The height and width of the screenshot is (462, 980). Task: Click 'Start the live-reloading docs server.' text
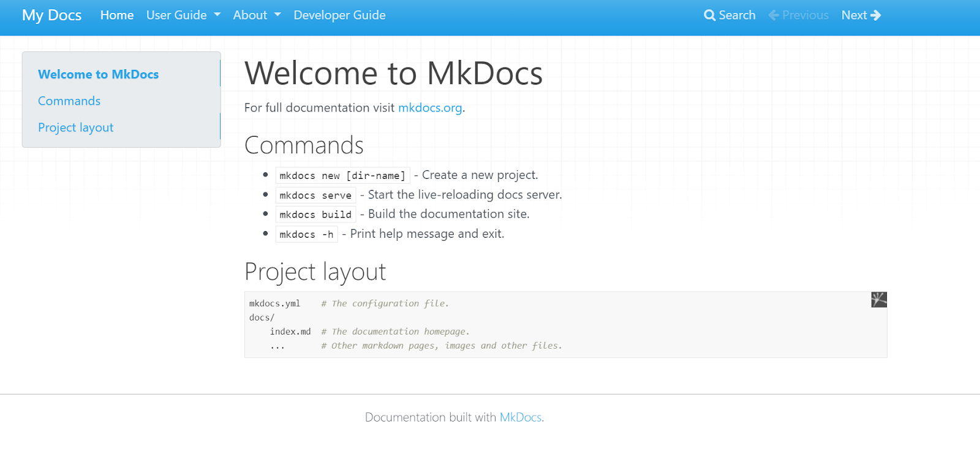click(x=465, y=195)
